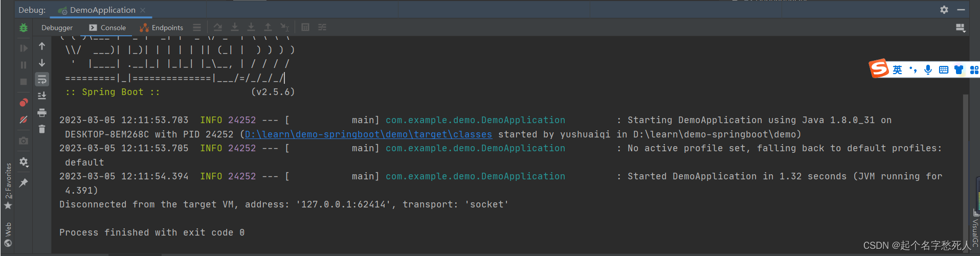Click Down the Stack Trace arrow

(42, 63)
